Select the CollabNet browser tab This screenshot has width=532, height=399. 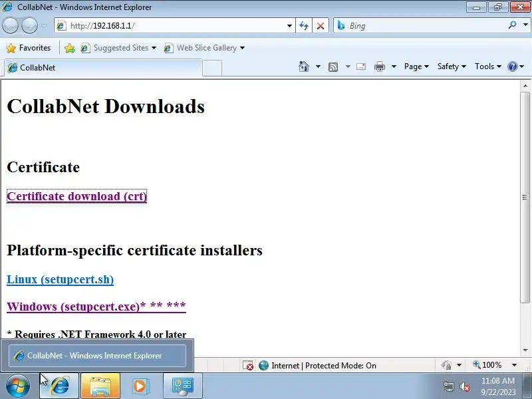[x=104, y=68]
